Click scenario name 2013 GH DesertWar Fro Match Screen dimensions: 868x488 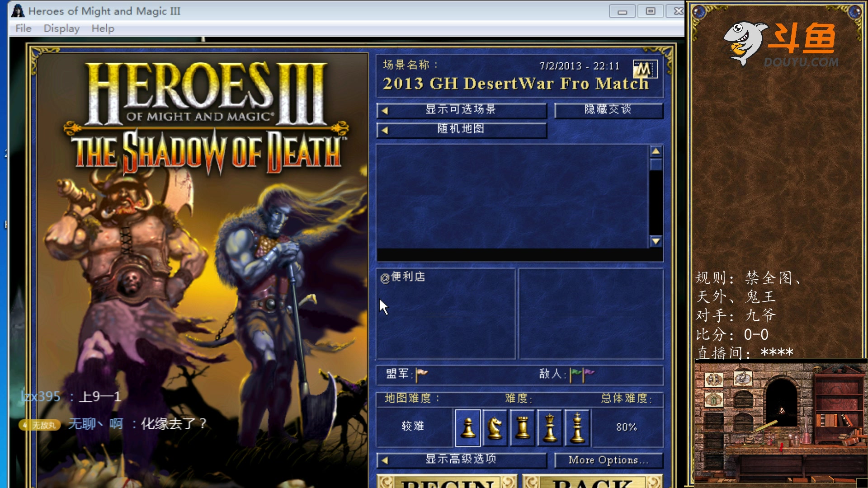tap(515, 84)
